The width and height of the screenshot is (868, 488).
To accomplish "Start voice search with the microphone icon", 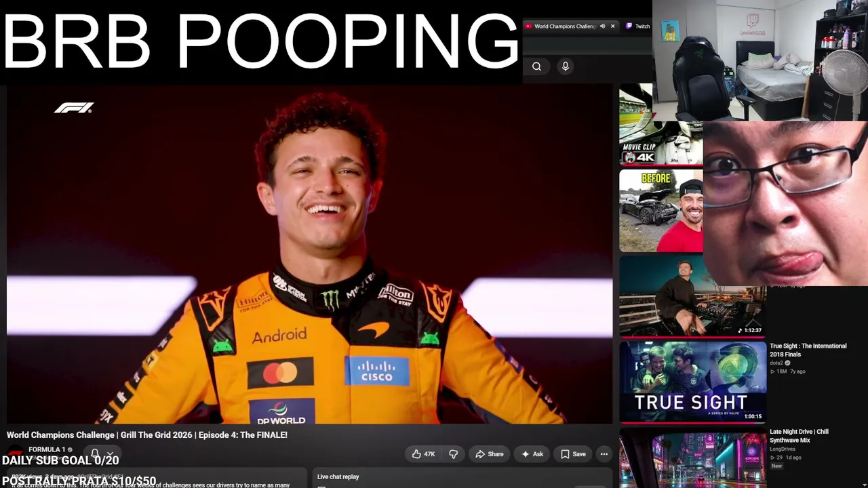I will coord(565,66).
